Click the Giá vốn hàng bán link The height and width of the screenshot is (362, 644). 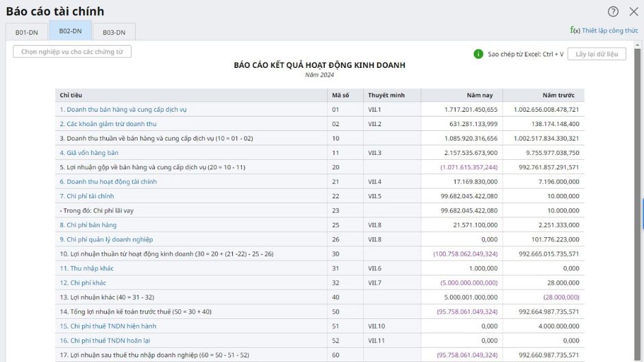click(x=89, y=152)
